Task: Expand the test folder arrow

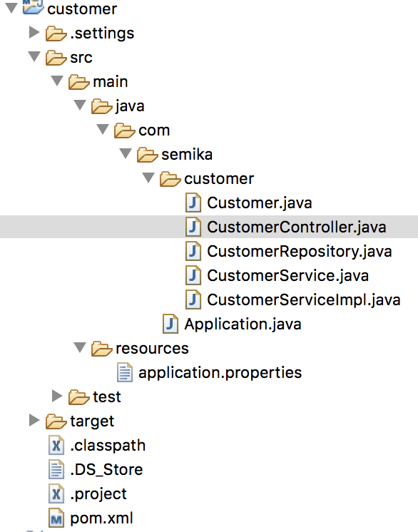Action: [57, 396]
